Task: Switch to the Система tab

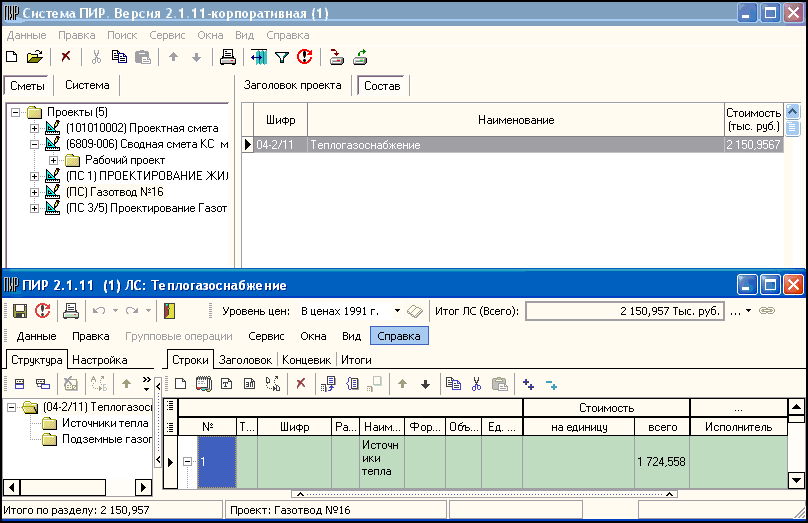Action: point(87,85)
